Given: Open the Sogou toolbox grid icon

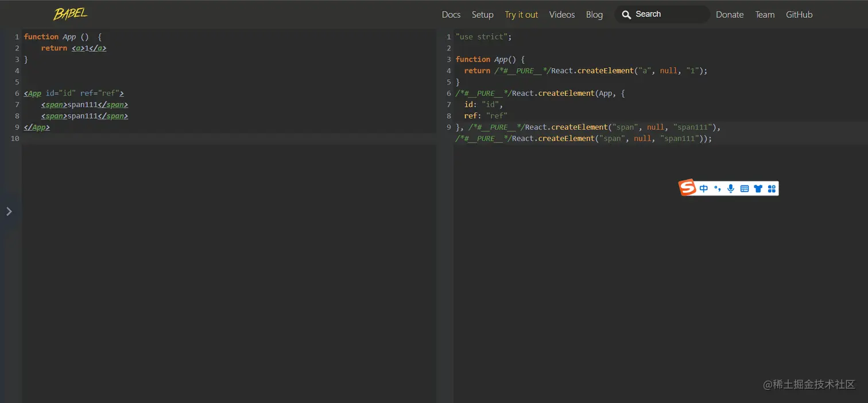Looking at the screenshot, I should [772, 188].
